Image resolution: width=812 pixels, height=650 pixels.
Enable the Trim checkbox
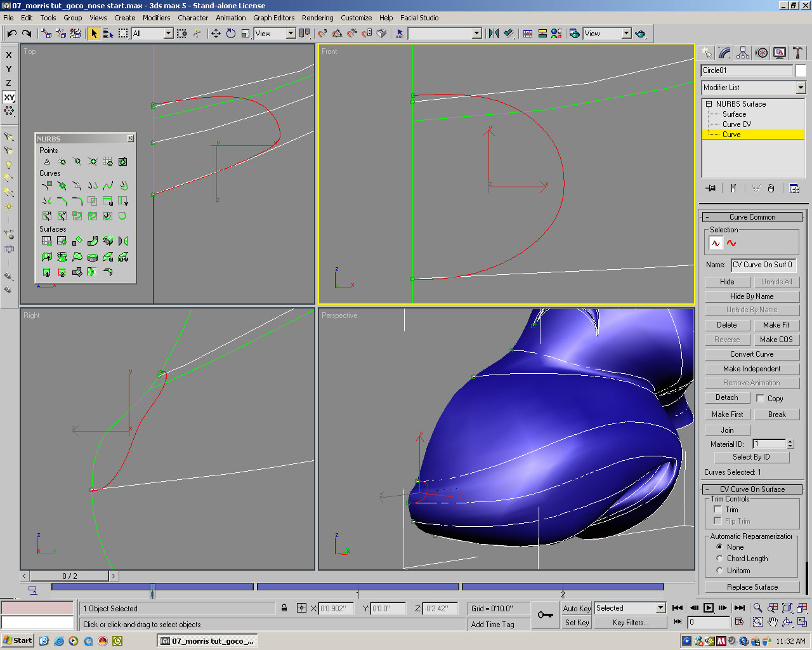[717, 510]
